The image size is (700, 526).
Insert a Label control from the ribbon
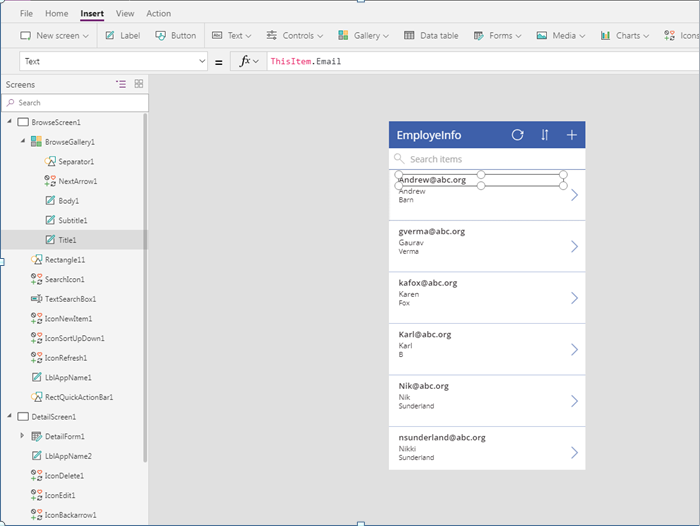click(x=122, y=36)
